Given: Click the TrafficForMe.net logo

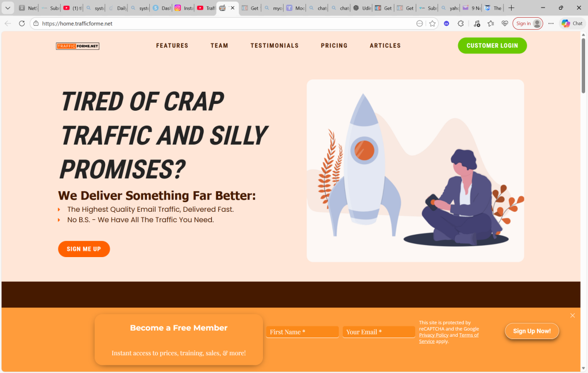Looking at the screenshot, I should pos(78,46).
